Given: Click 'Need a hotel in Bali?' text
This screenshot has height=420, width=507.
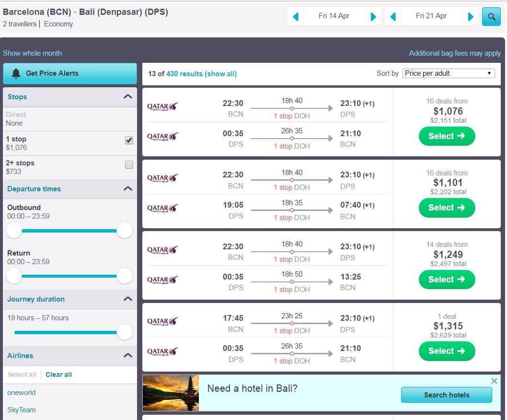Looking at the screenshot, I should (x=252, y=388).
